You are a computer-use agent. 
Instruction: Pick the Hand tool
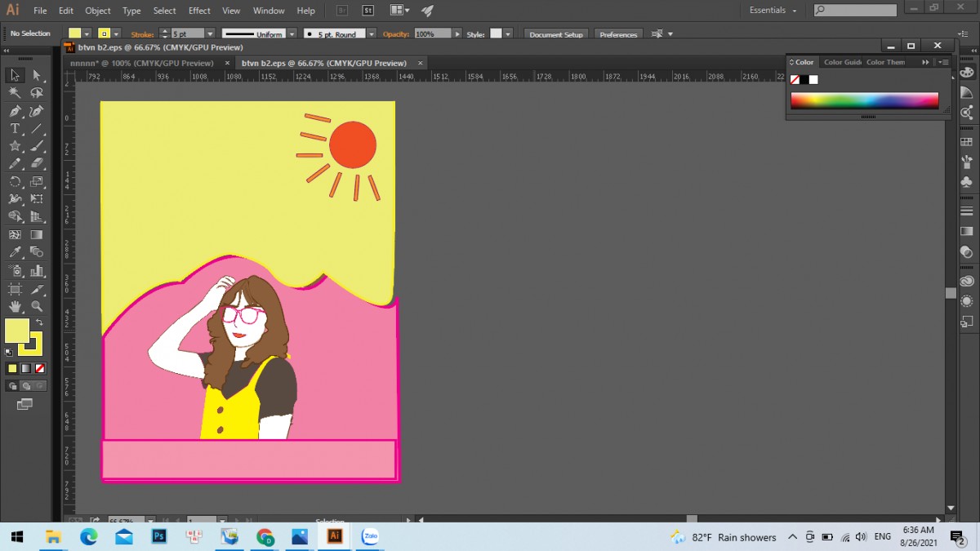pos(15,307)
